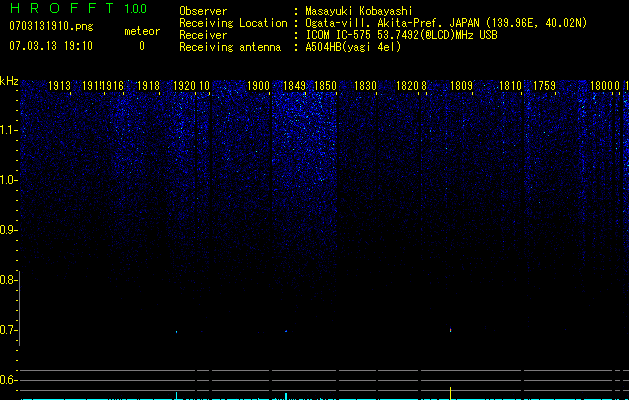Image resolution: width=629 pixels, height=400 pixels.
Task: Click the timestamp 07.03.13 19:10
Action: coord(51,46)
